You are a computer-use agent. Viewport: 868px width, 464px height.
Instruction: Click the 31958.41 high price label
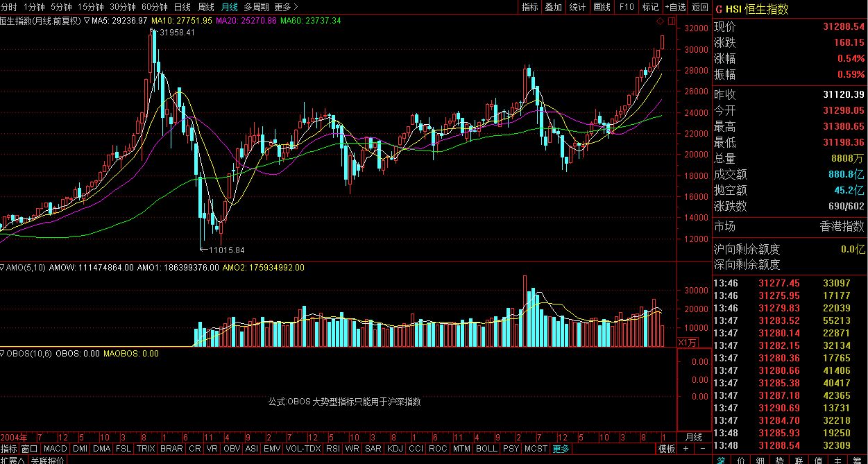pos(177,33)
